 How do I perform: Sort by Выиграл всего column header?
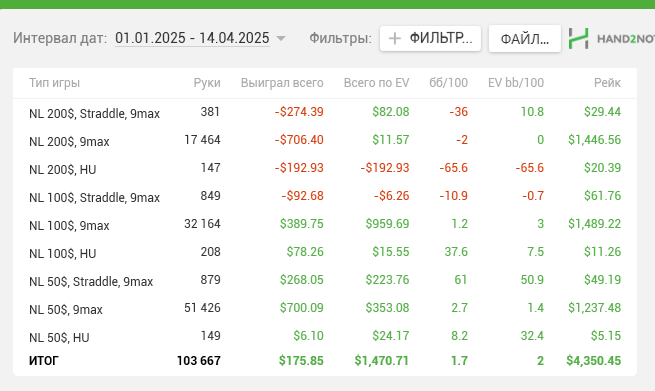282,83
